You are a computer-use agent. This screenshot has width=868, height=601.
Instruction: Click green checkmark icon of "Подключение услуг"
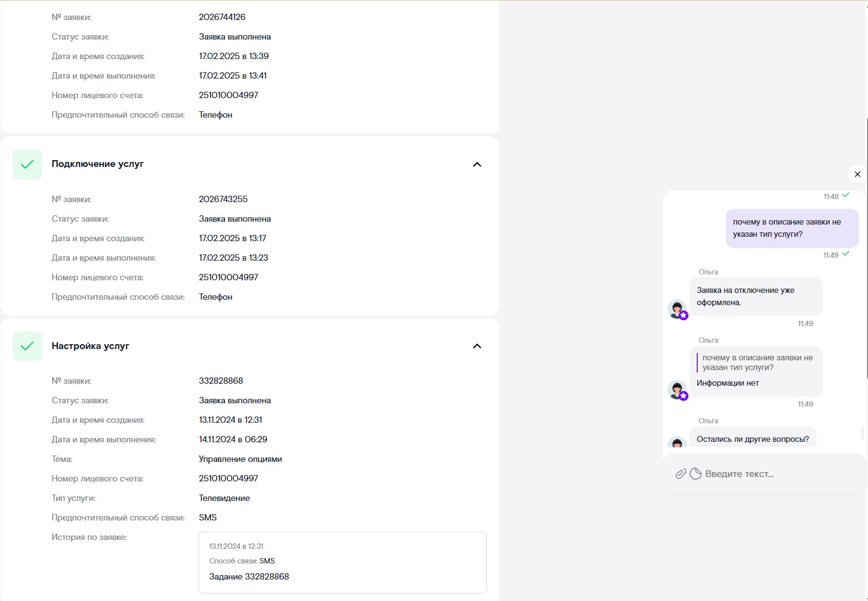pos(27,165)
